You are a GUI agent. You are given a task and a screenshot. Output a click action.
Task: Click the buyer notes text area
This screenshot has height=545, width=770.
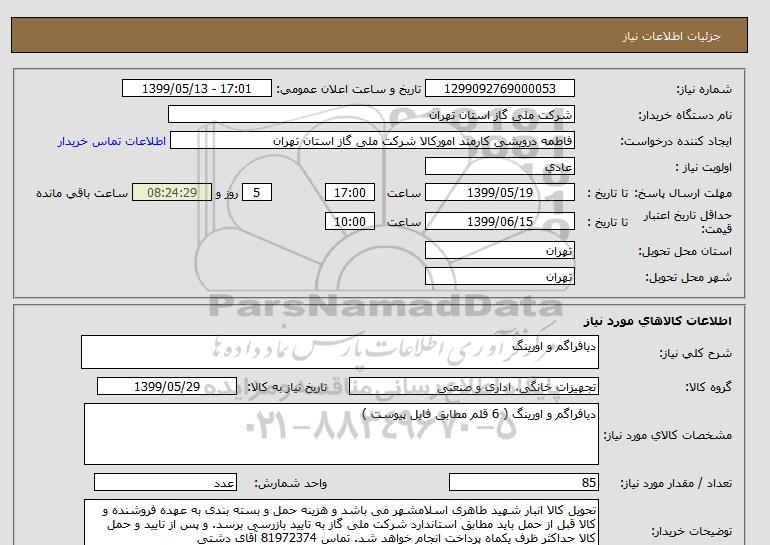point(341,522)
